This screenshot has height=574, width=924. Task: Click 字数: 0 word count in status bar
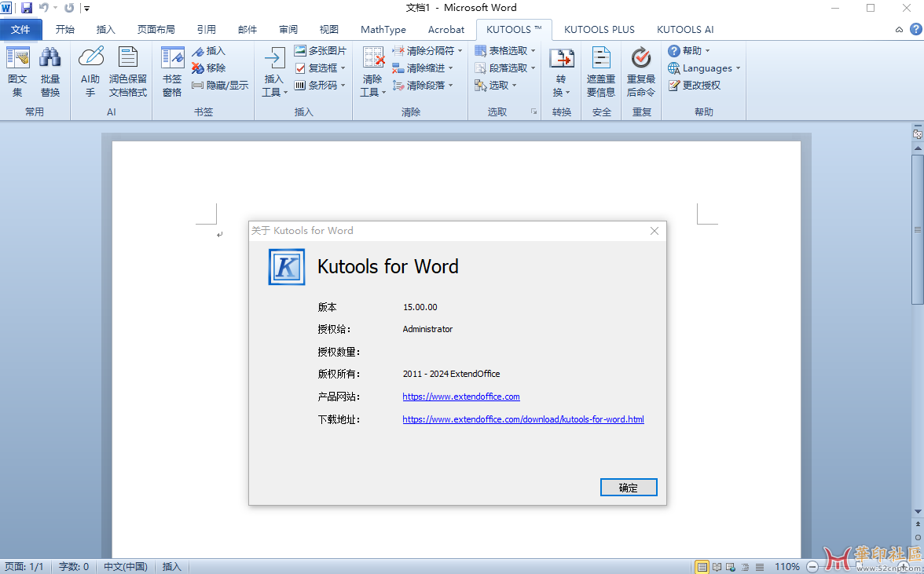[74, 567]
